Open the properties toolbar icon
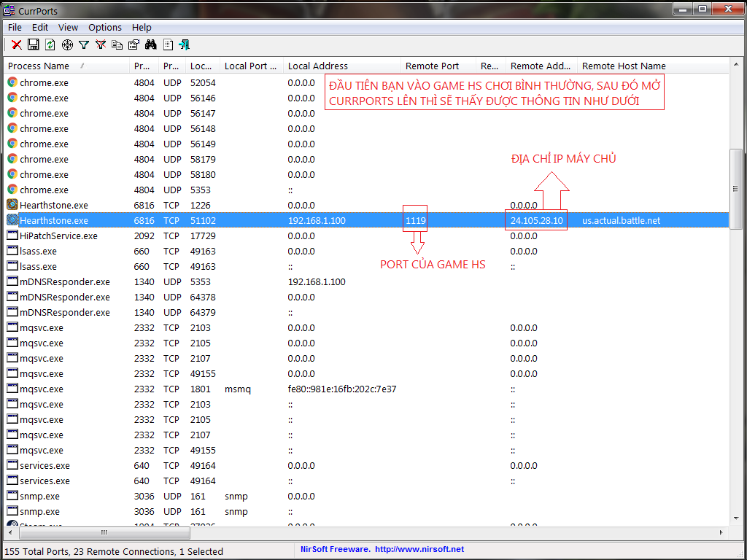 point(133,45)
